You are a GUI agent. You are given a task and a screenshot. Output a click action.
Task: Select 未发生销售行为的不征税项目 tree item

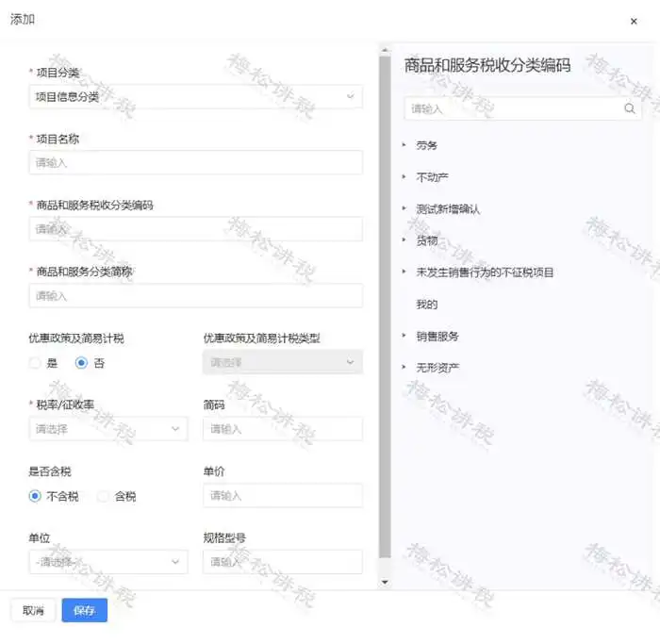click(485, 272)
